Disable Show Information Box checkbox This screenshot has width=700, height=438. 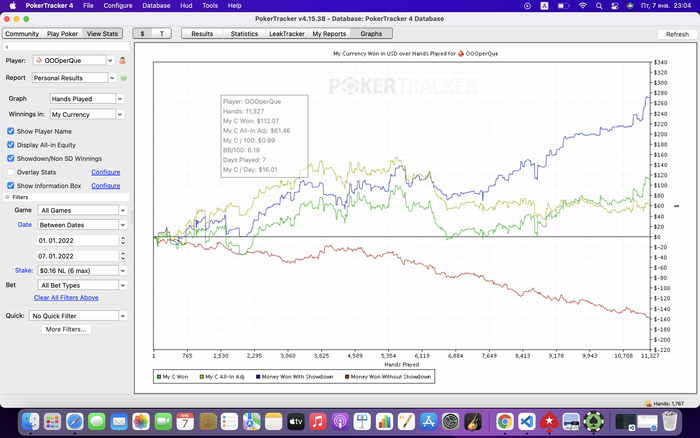11,186
